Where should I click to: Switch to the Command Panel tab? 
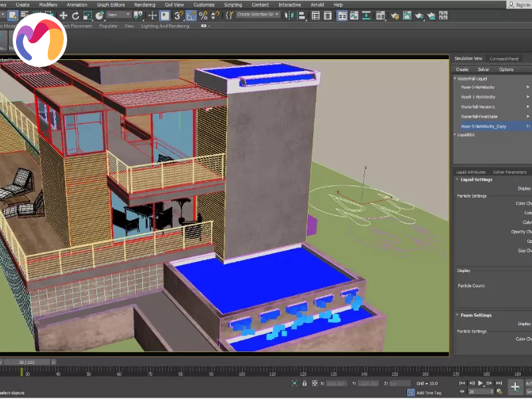(x=504, y=59)
